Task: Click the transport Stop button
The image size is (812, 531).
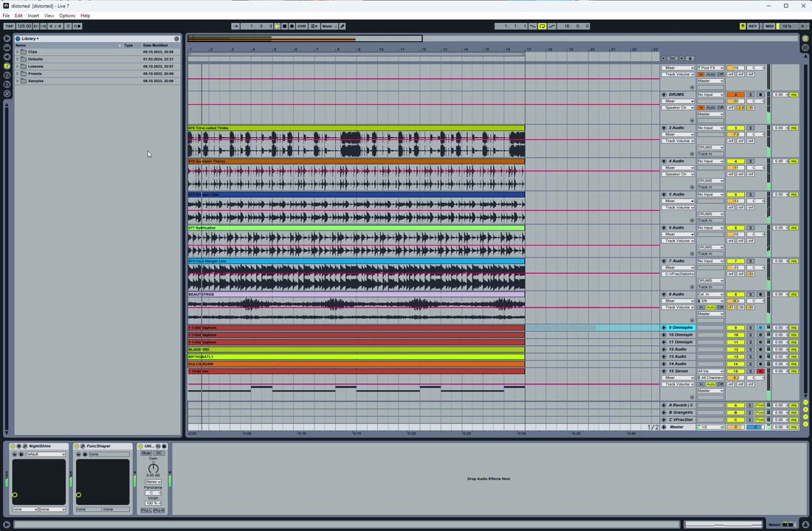Action: [x=284, y=26]
